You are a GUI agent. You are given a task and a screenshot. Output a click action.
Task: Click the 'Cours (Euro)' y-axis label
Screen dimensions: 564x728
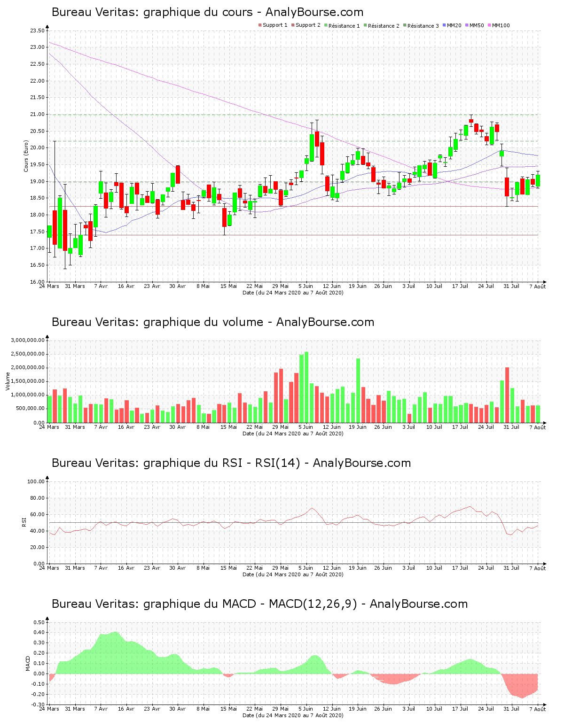coord(26,156)
